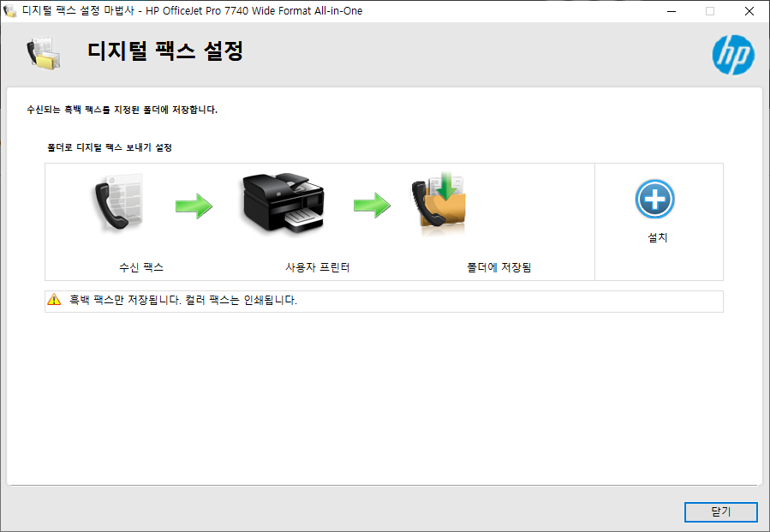
Task: Click the title bar application icon
Action: (9, 11)
